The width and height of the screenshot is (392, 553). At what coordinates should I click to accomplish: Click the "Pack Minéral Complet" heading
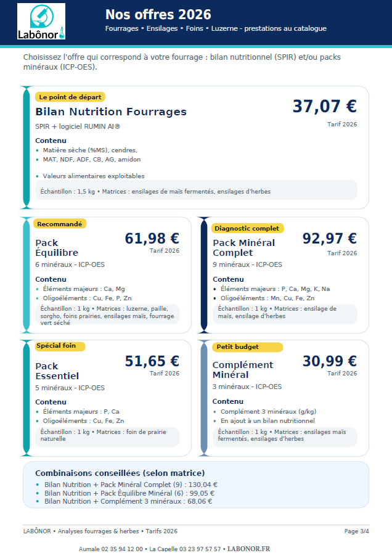click(243, 248)
